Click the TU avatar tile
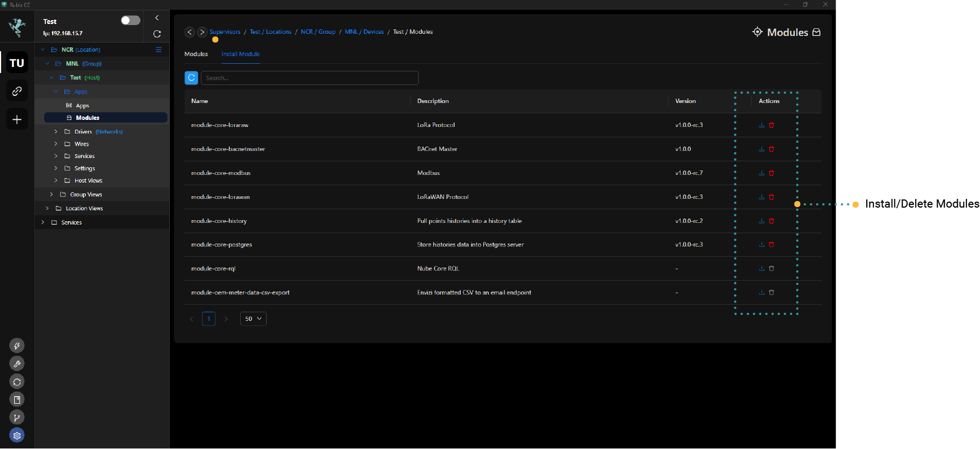The image size is (980, 449). (x=17, y=63)
